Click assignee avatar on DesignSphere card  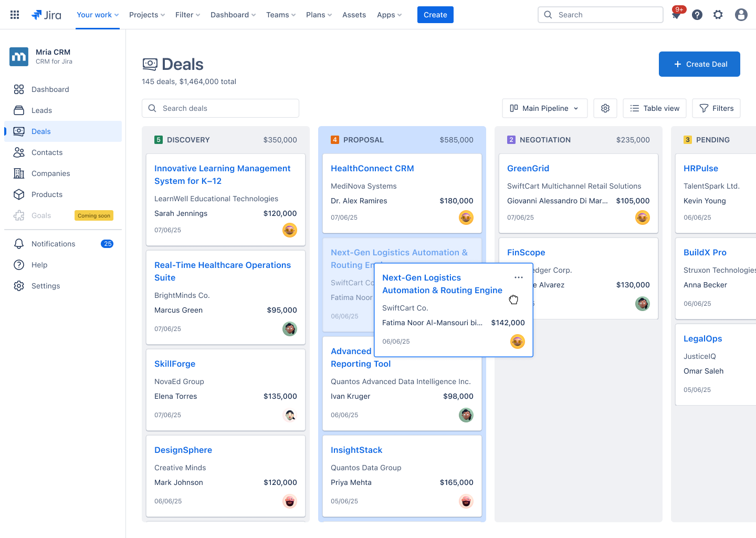pyautogui.click(x=290, y=501)
